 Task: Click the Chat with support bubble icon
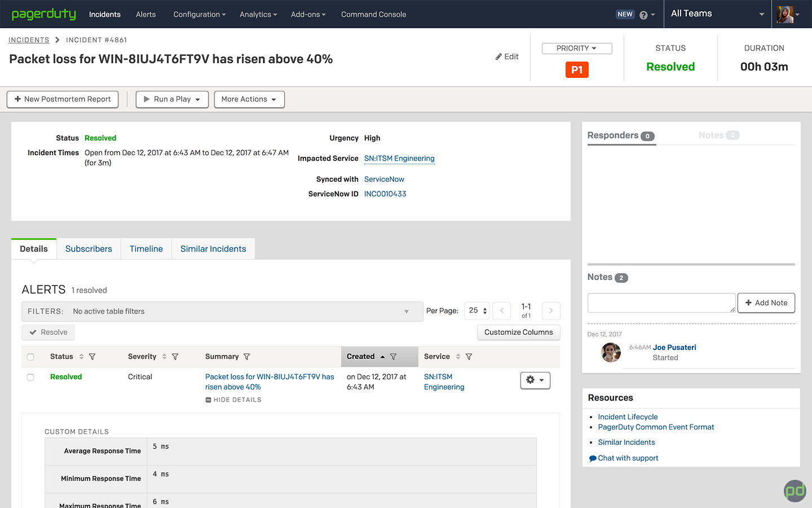point(592,458)
